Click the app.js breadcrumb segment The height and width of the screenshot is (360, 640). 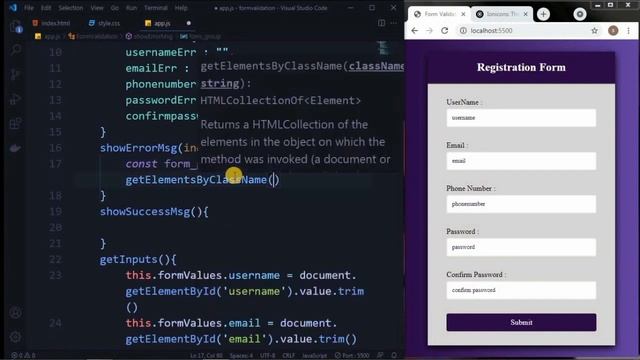(x=49, y=36)
